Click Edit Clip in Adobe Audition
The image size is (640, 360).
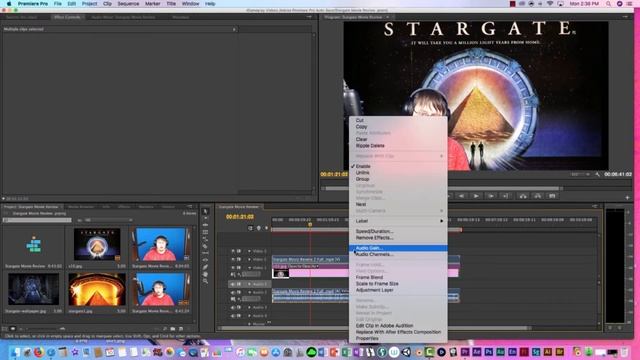tap(384, 326)
